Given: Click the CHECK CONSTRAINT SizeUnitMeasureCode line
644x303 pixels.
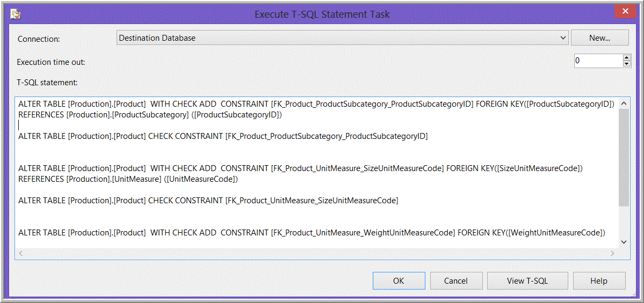Looking at the screenshot, I should coord(208,201).
